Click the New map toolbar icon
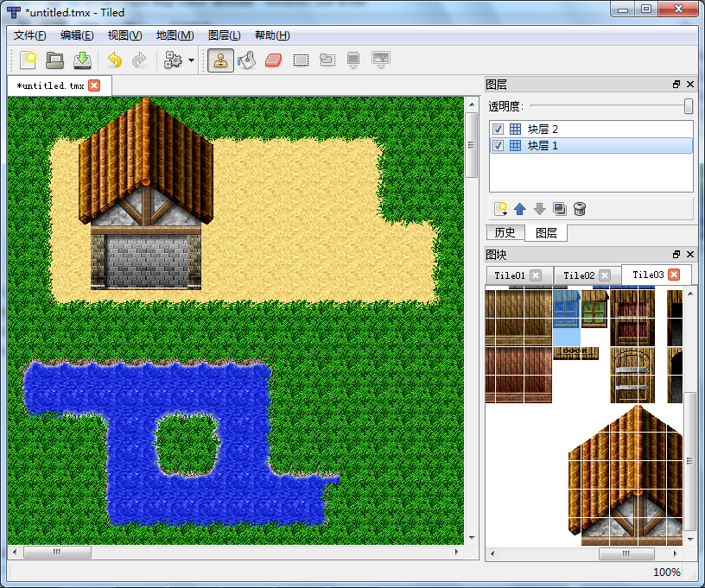Viewport: 705px width, 588px height. pyautogui.click(x=29, y=60)
